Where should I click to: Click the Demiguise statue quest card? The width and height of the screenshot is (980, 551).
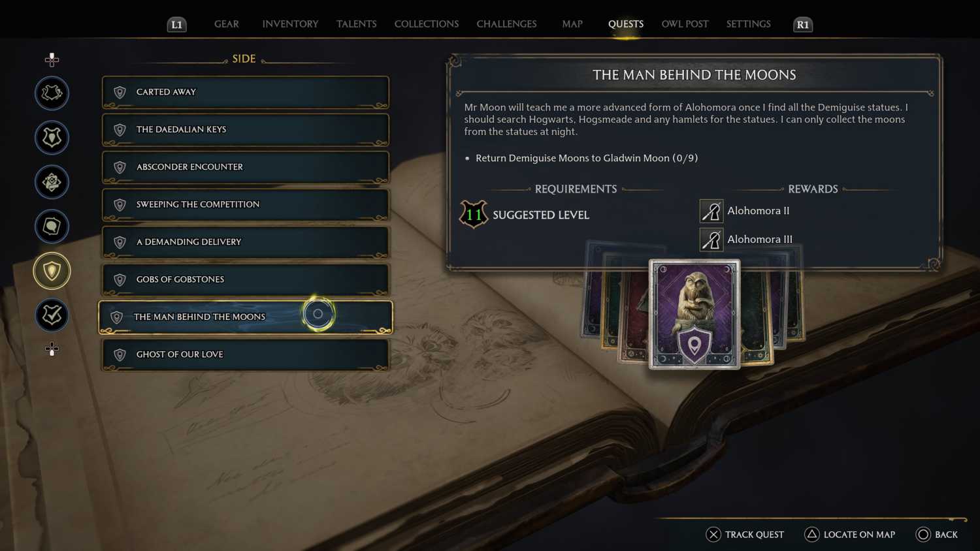pyautogui.click(x=694, y=314)
